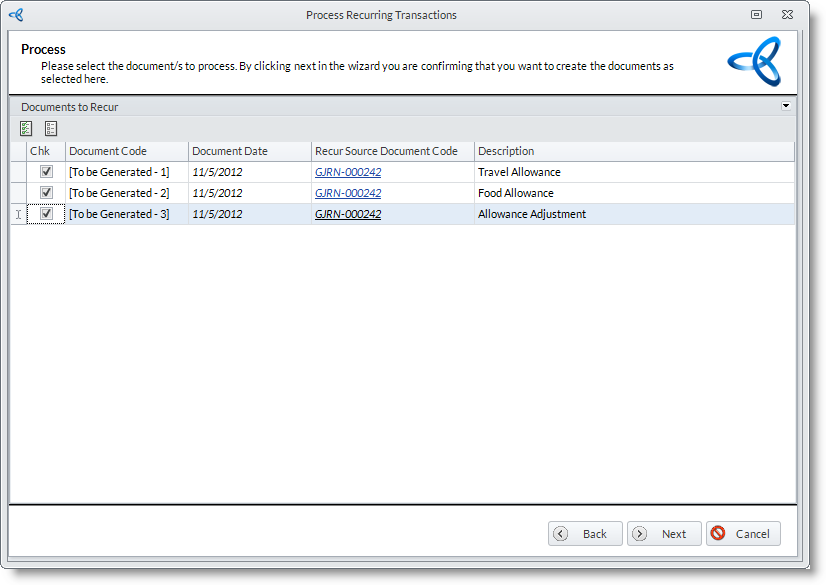Go Back to previous wizard step
Screen dimensions: 826x585
click(x=585, y=534)
